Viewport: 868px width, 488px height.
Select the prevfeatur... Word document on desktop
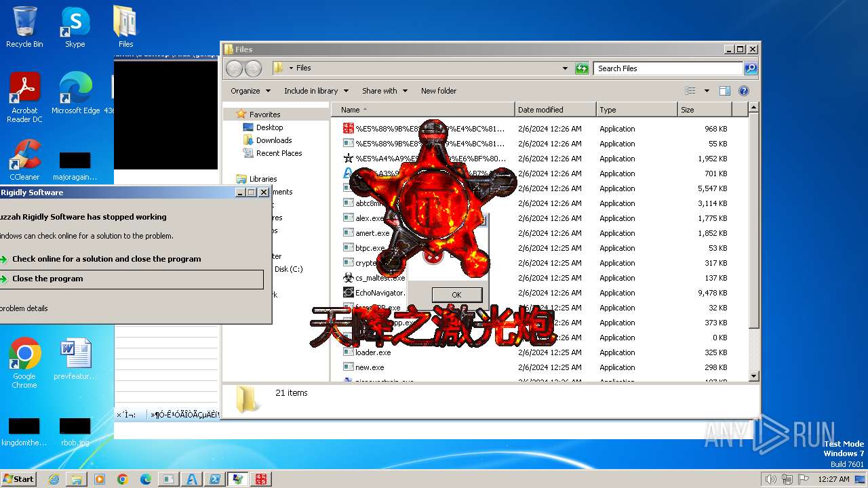pyautogui.click(x=75, y=359)
